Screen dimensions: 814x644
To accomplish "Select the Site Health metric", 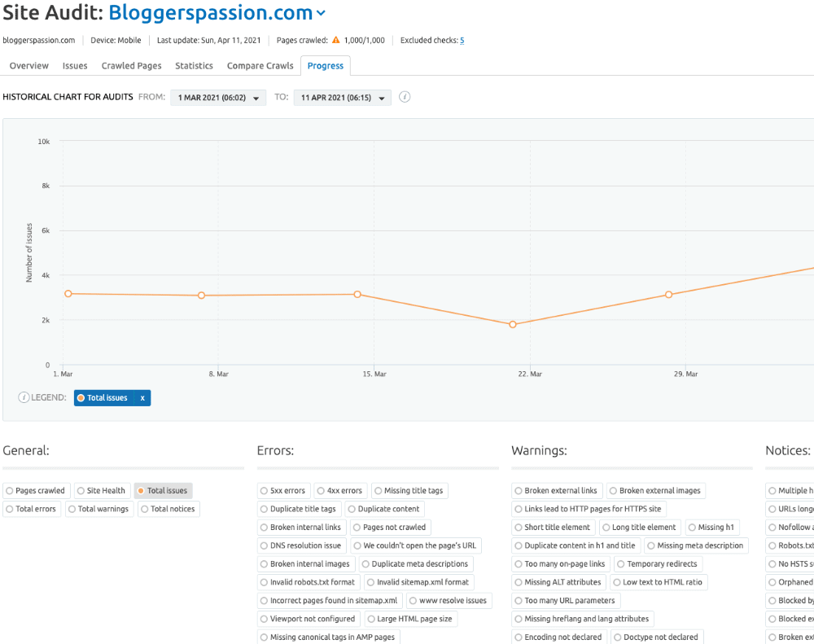I will coord(102,491).
